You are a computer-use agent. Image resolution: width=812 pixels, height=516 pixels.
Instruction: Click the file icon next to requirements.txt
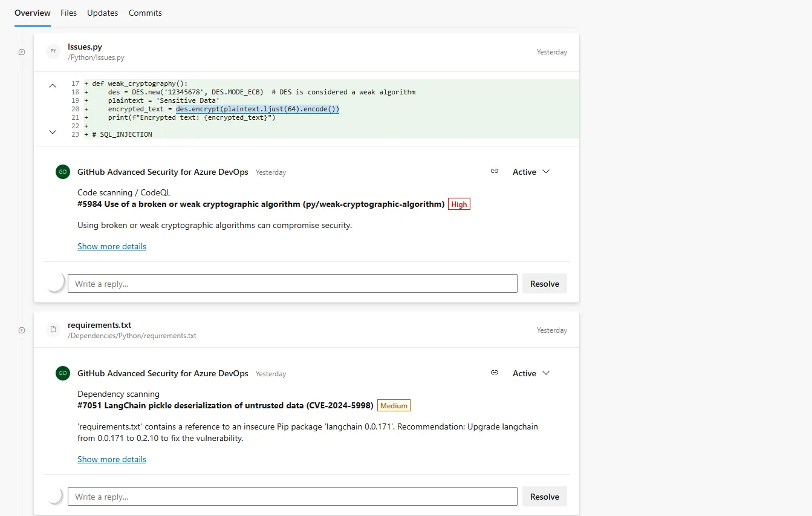(53, 330)
